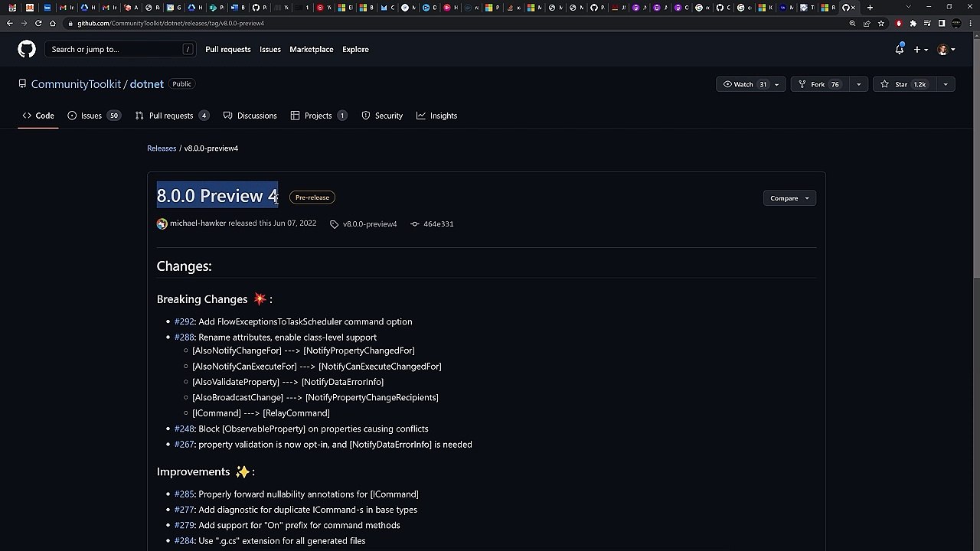Open pull request #279 link
The image size is (980, 551).
(184, 525)
